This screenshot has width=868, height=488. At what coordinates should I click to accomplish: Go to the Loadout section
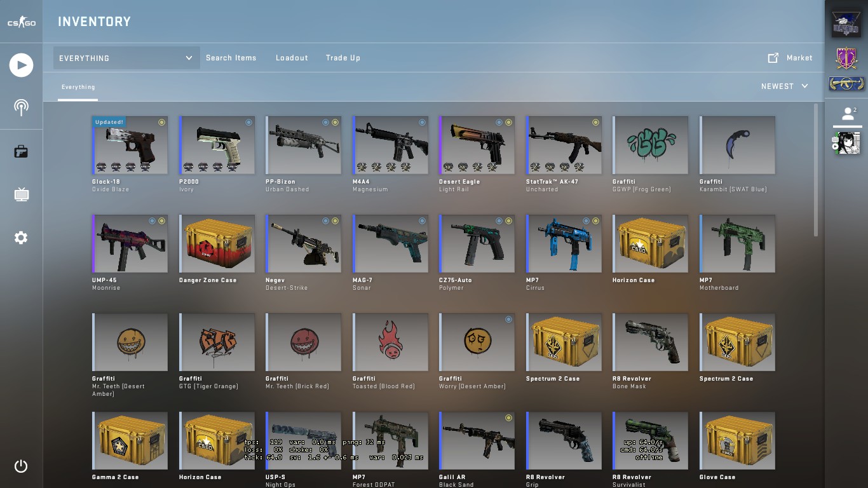pyautogui.click(x=292, y=58)
